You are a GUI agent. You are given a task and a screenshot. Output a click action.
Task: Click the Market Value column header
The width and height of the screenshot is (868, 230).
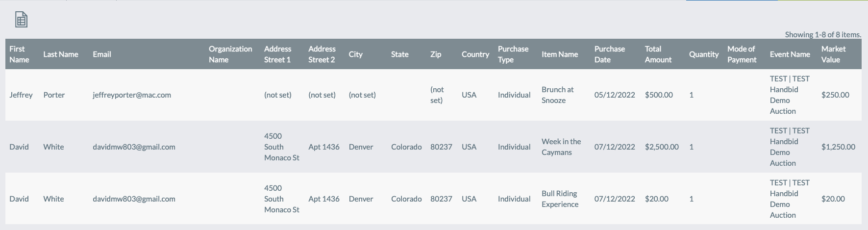(834, 54)
